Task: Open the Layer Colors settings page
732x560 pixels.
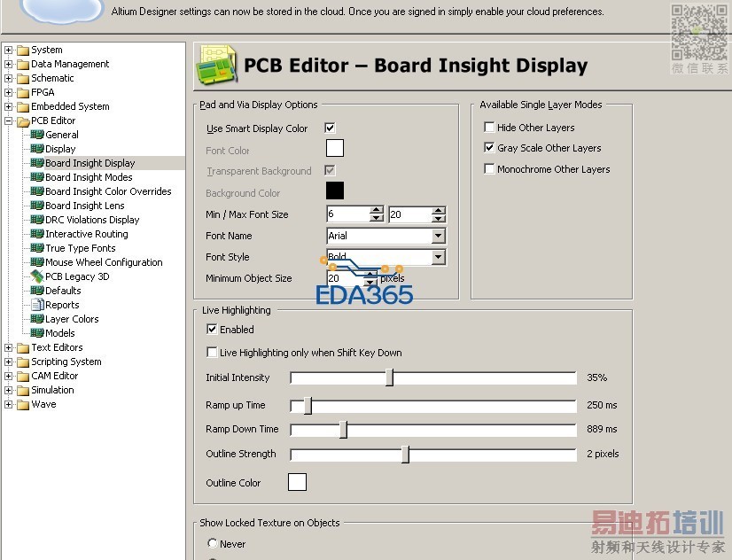Action: point(72,319)
